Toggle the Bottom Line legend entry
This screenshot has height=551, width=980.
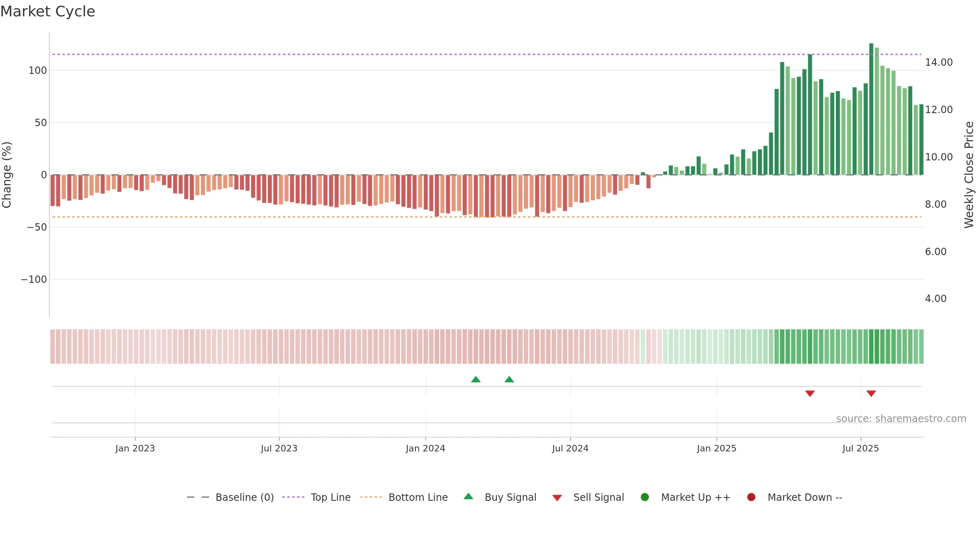click(404, 497)
